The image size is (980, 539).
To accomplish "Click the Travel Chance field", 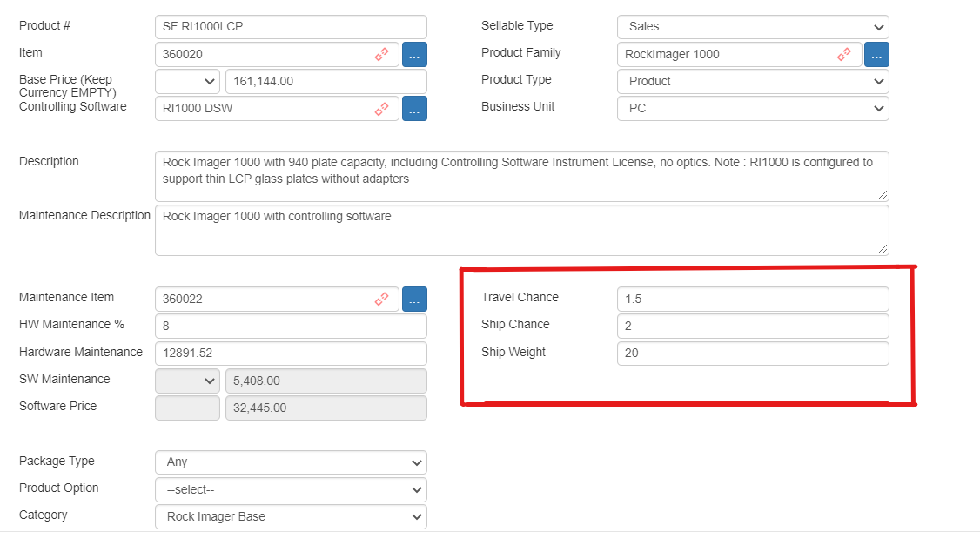I will point(753,299).
